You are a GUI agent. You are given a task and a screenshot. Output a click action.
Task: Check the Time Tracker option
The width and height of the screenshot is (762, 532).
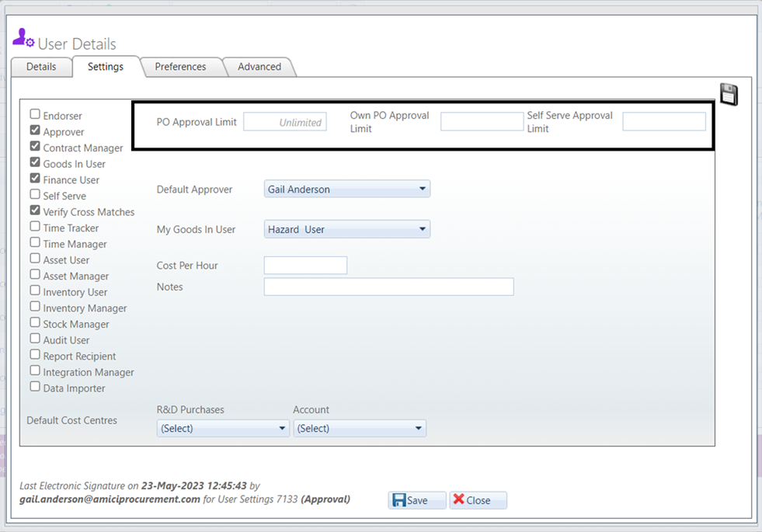click(x=34, y=227)
